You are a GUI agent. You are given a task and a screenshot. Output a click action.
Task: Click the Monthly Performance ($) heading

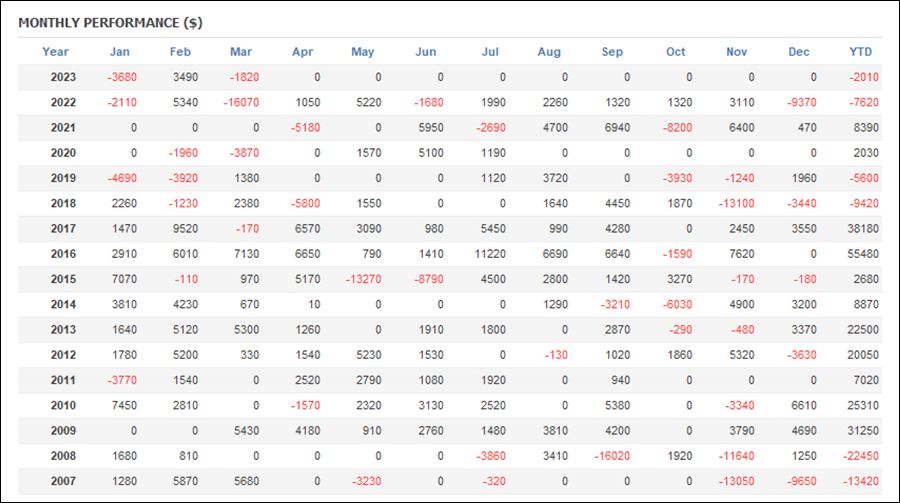tap(110, 23)
